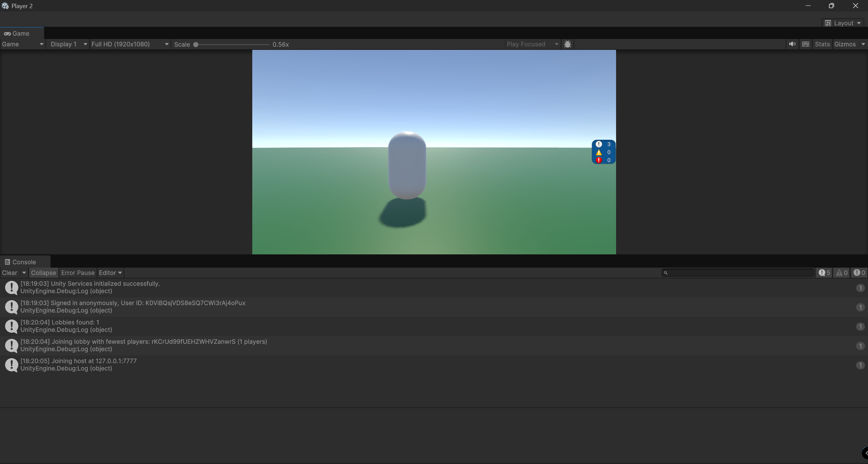Click the Layout window icon at top right
The width and height of the screenshot is (868, 464).
tap(828, 23)
